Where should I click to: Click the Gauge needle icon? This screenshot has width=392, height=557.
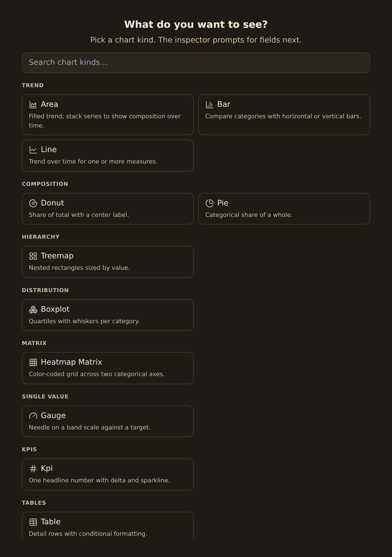(x=33, y=416)
